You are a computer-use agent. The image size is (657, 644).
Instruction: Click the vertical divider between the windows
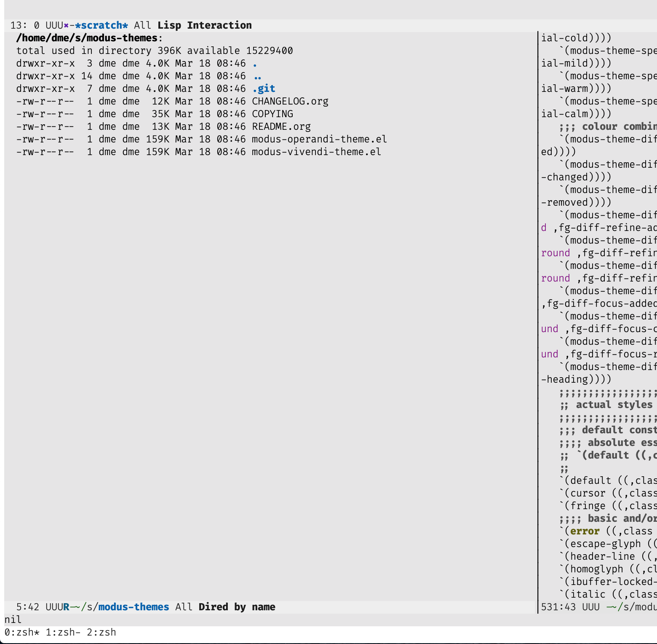pos(537,320)
